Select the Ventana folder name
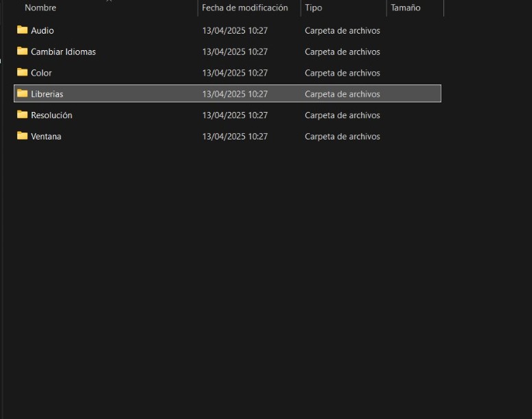The width and height of the screenshot is (532, 419). click(46, 137)
